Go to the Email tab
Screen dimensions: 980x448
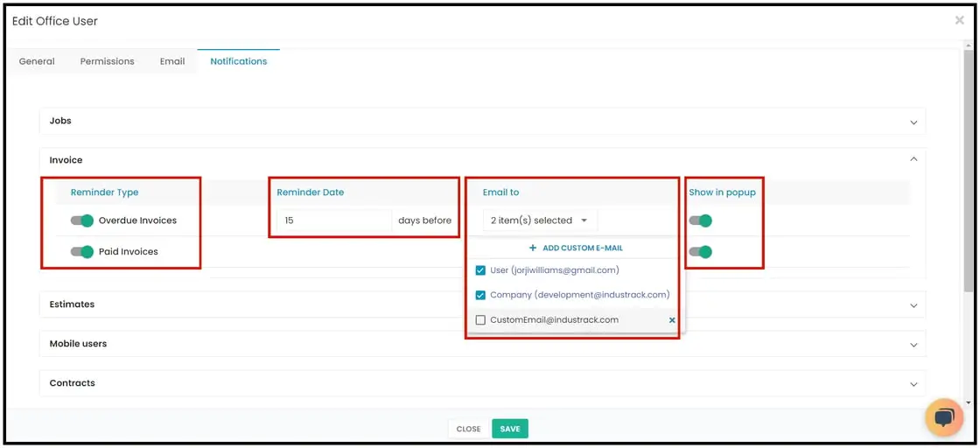[x=171, y=61]
